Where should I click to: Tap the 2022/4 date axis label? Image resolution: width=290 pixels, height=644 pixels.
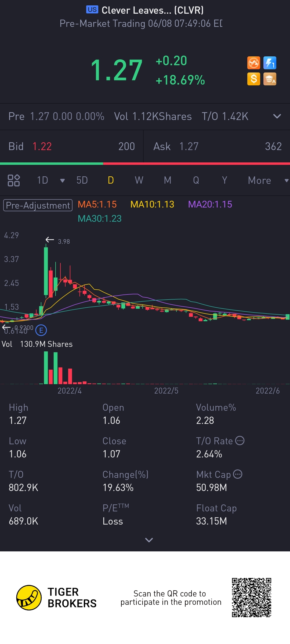click(70, 391)
